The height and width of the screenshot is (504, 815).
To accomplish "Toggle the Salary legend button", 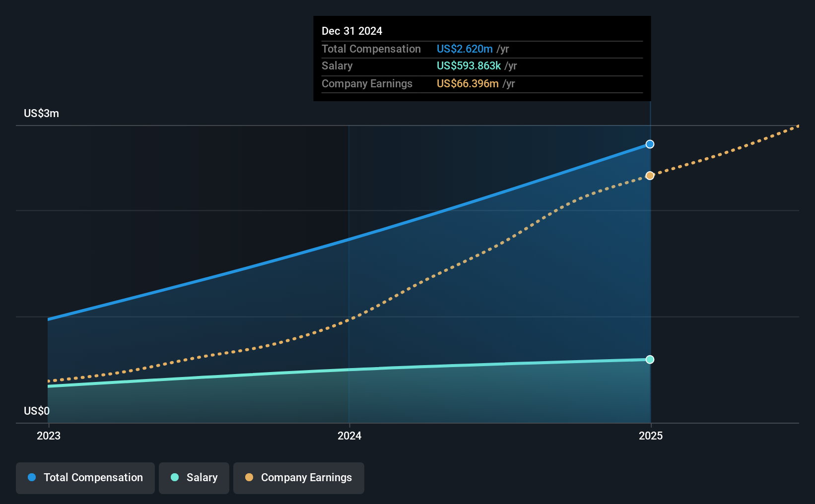I will 194,478.
